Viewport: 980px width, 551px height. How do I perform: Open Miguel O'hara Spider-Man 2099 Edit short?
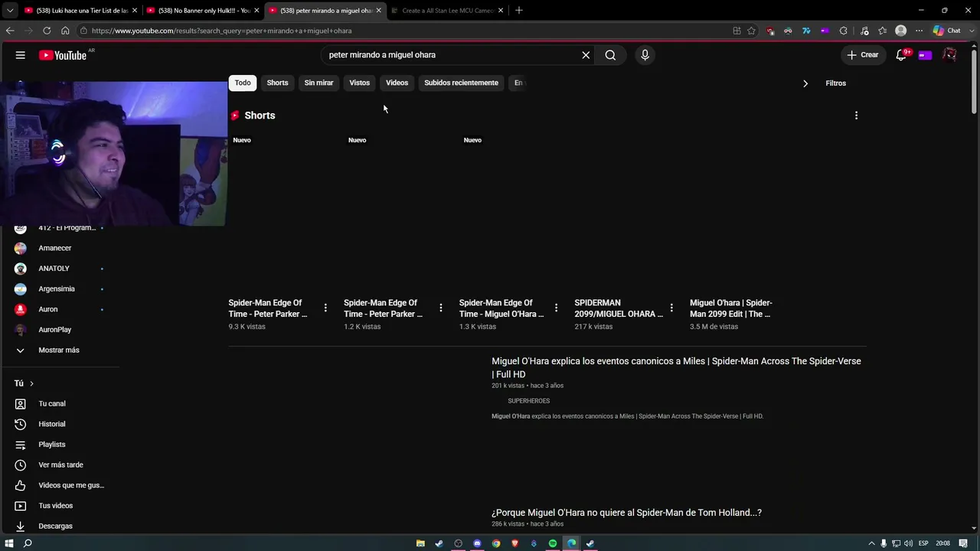click(731, 308)
